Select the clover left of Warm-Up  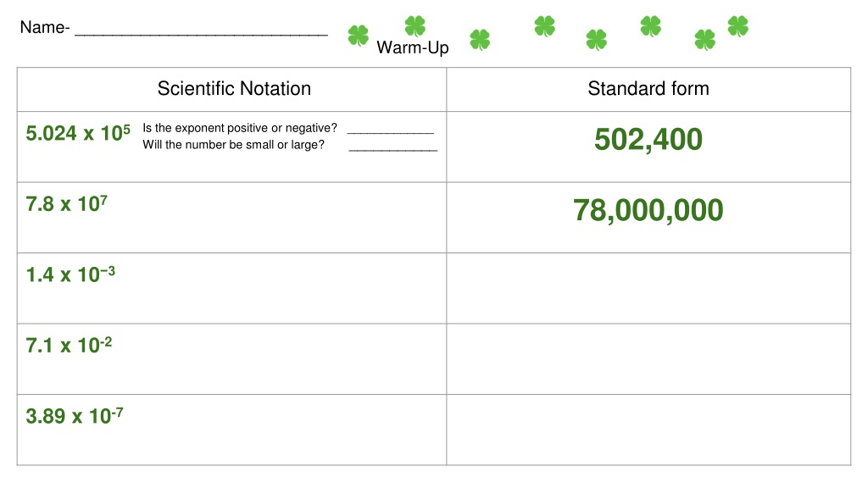(359, 36)
